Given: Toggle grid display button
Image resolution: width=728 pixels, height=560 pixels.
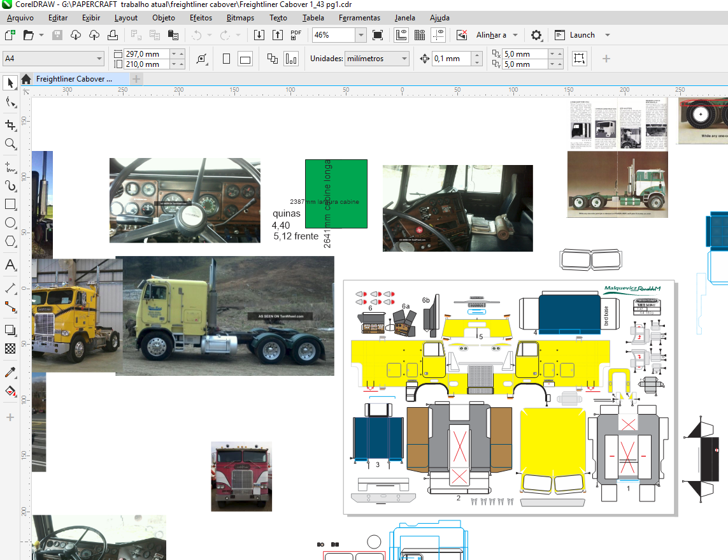Looking at the screenshot, I should click(420, 35).
